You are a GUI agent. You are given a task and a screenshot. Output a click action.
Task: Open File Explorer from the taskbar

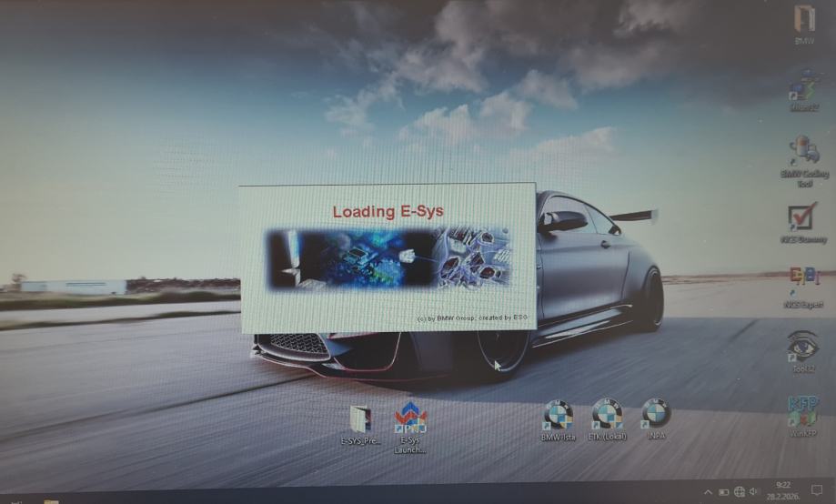click(x=51, y=501)
